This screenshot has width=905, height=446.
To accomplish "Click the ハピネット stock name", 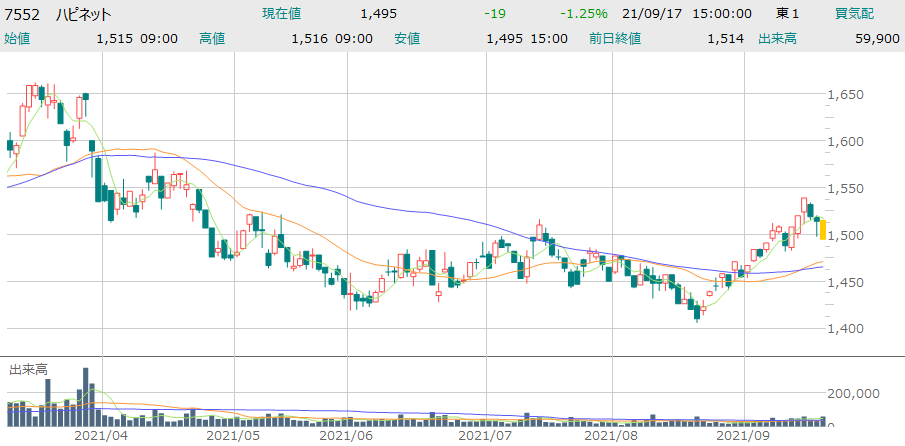I will [x=83, y=14].
